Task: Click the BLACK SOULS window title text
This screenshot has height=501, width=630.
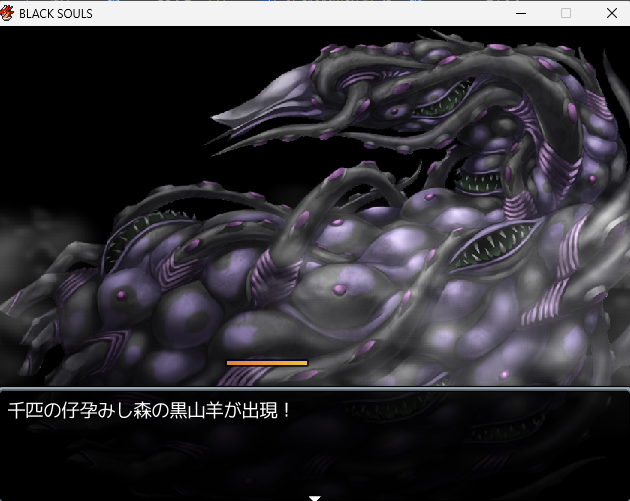Action: coord(56,14)
